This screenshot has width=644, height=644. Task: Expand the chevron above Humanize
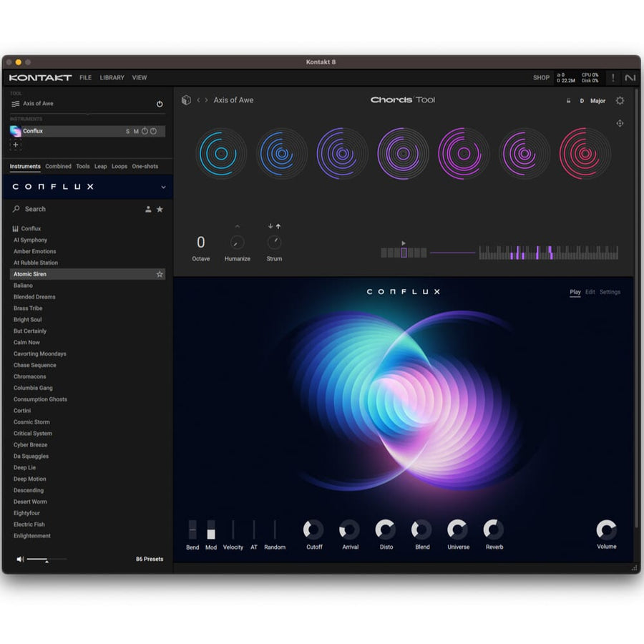(x=237, y=226)
